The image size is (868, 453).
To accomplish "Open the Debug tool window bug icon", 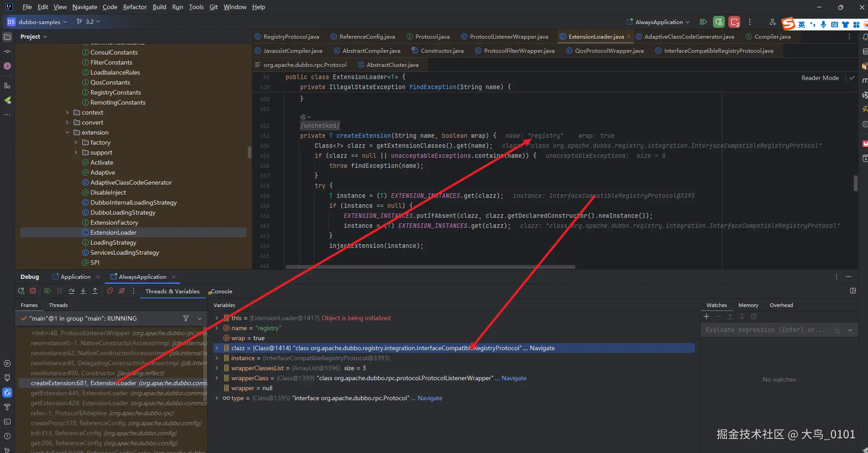I will pyautogui.click(x=7, y=393).
